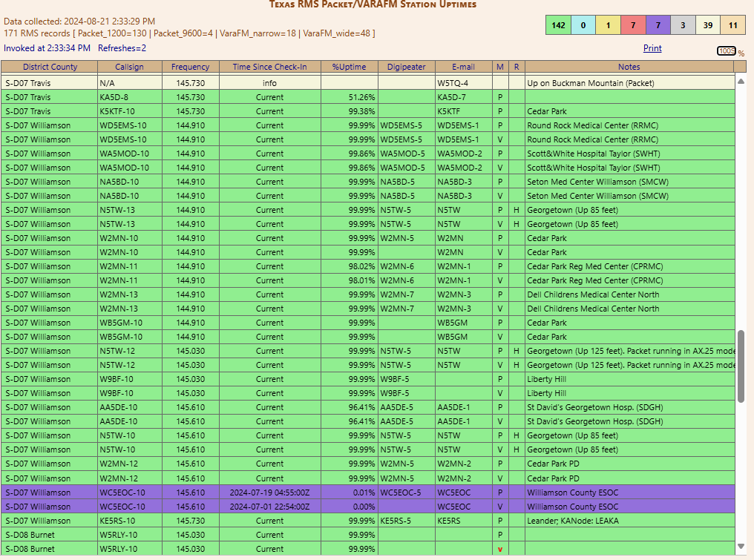754x560 pixels.
Task: Click AA5DE-5 digipeater in P row
Action: point(397,407)
